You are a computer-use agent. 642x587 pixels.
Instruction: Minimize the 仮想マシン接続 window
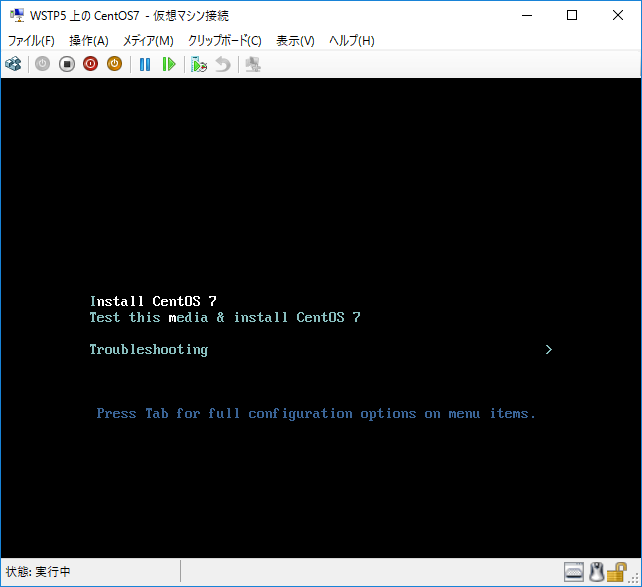pos(527,16)
